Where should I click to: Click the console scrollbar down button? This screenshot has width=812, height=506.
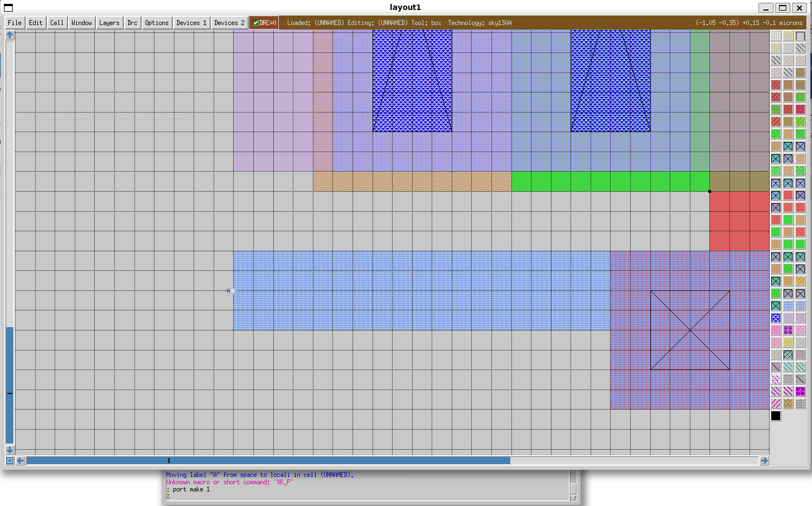(x=573, y=498)
